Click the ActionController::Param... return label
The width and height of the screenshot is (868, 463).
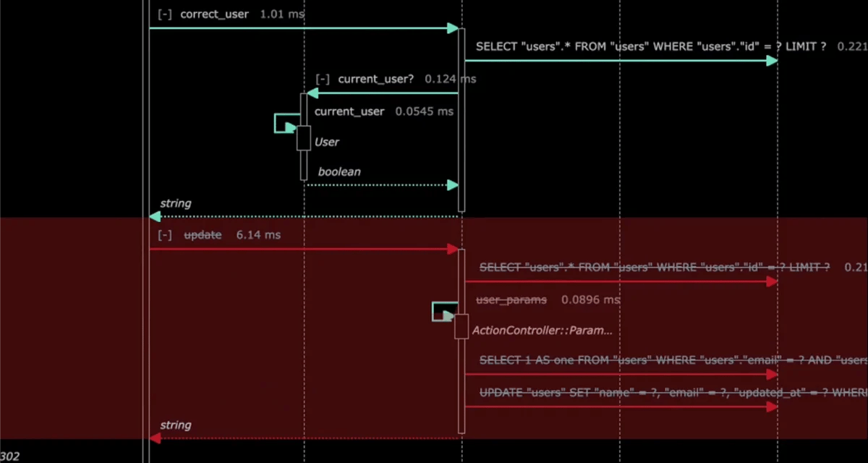point(542,330)
